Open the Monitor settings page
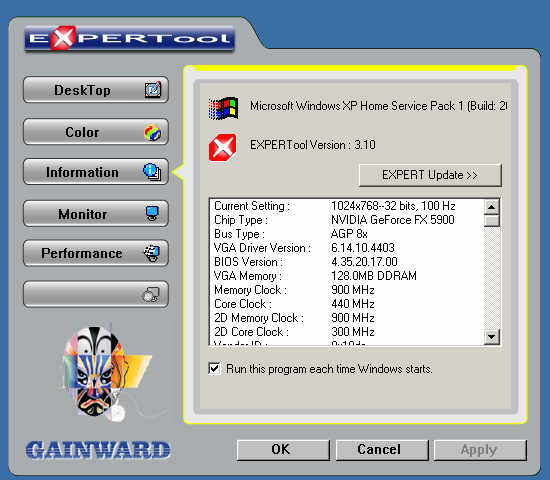The height and width of the screenshot is (480, 550). point(96,214)
